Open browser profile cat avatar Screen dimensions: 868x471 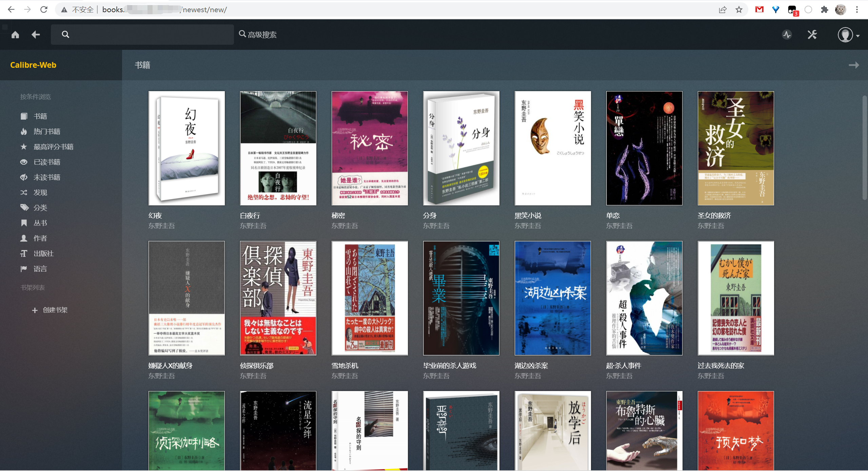click(x=841, y=9)
